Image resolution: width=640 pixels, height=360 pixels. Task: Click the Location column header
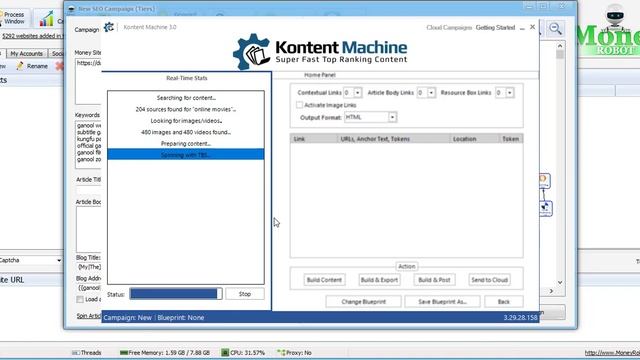click(474, 139)
